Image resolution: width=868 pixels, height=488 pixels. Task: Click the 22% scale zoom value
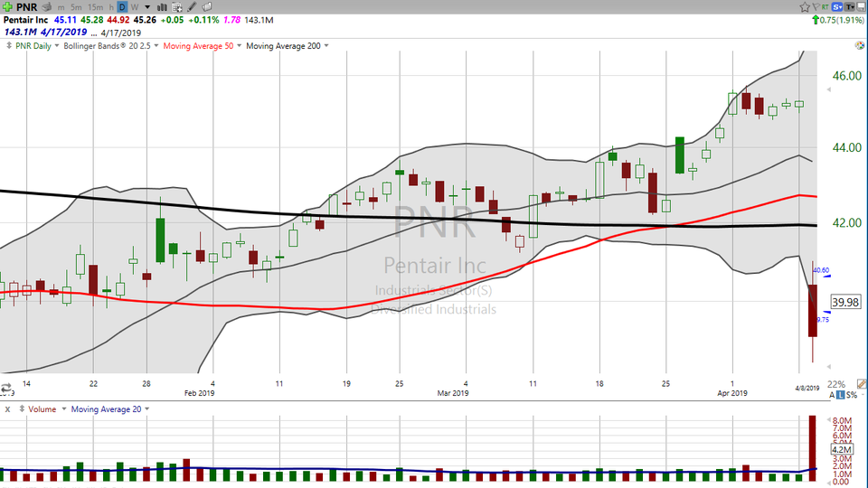tap(835, 384)
